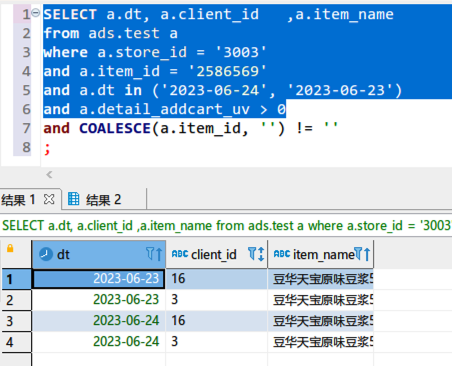Select result row number 4
Image resolution: width=452 pixels, height=366 pixels.
[16, 342]
